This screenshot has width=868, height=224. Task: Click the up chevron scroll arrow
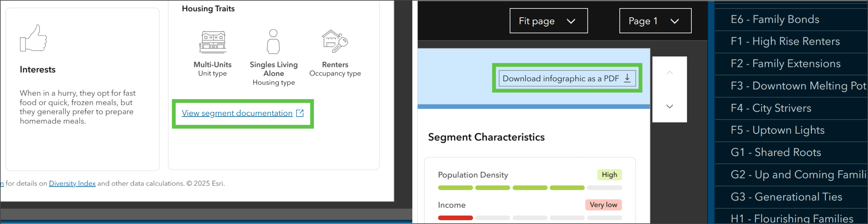[x=669, y=73]
